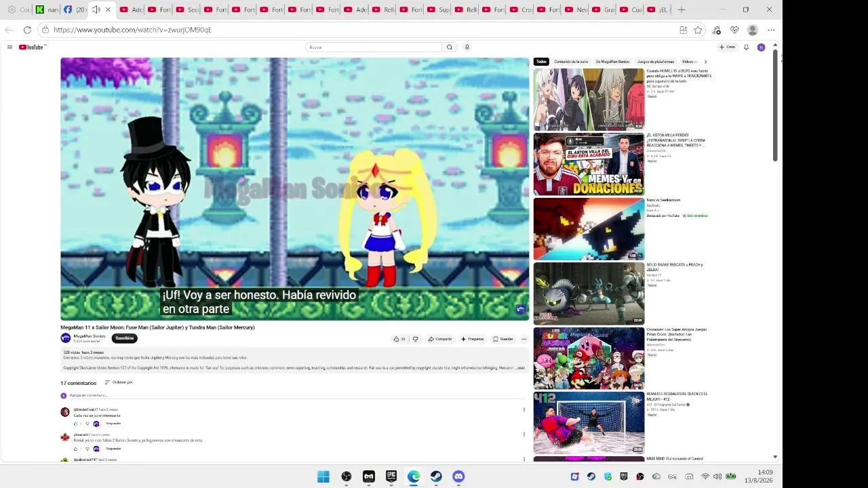Image resolution: width=868 pixels, height=488 pixels.
Task: Go to the YouTube home logo
Action: click(x=31, y=47)
